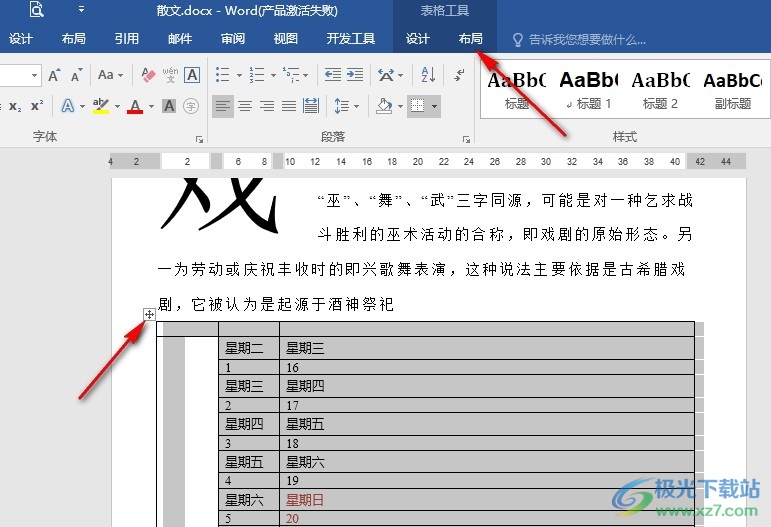Open the line spacing dropdown
The width and height of the screenshot is (771, 527).
347,106
